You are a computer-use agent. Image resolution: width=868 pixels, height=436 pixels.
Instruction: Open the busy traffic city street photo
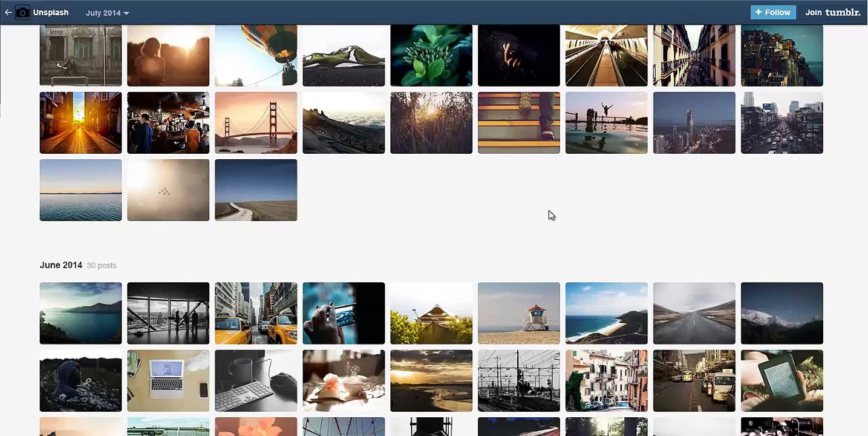(782, 123)
